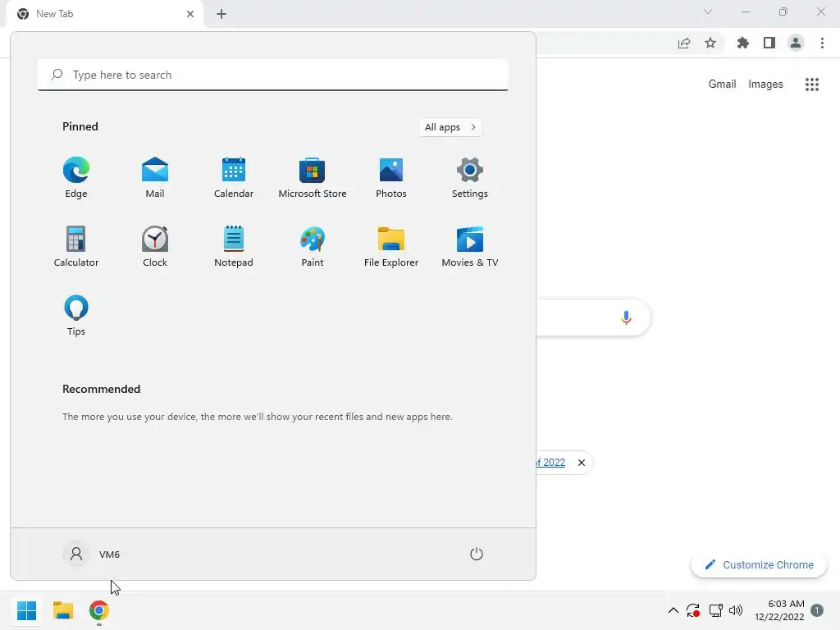Image resolution: width=840 pixels, height=630 pixels.
Task: Open a new Chrome tab
Action: 221,14
